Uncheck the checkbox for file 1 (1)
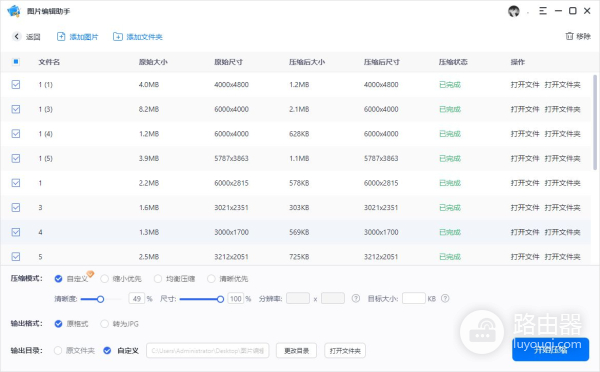 point(16,85)
